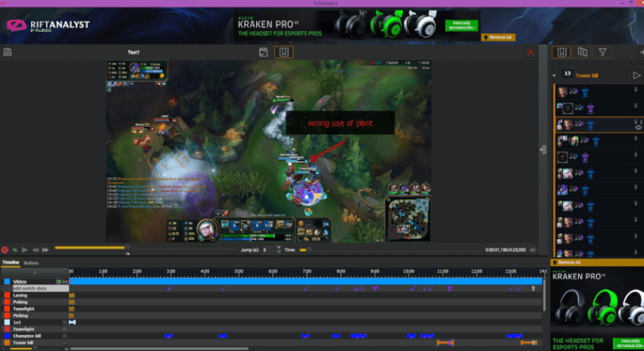Click Remove Ad above the side Kraken ad

568,262
